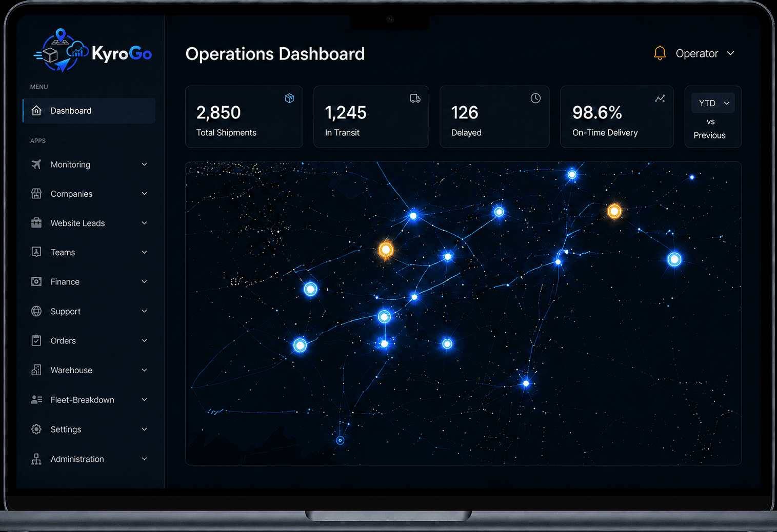Open the Finance menu item

pos(89,282)
